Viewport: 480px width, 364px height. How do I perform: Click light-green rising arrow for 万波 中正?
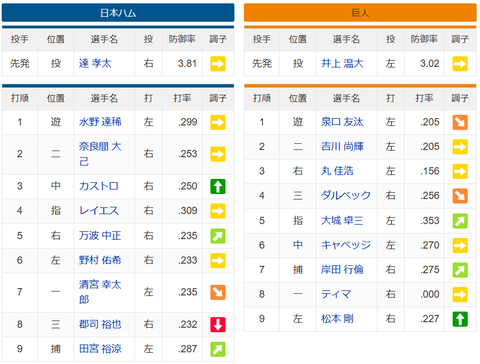tap(218, 236)
